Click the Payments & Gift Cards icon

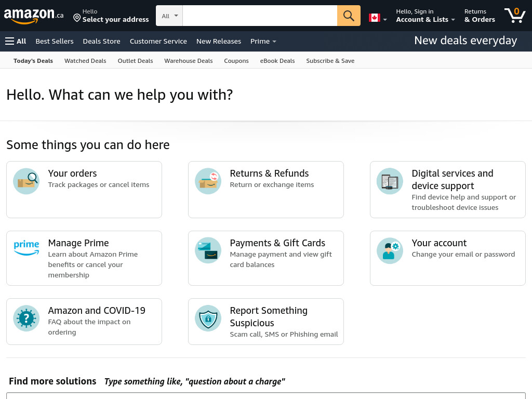[208, 250]
